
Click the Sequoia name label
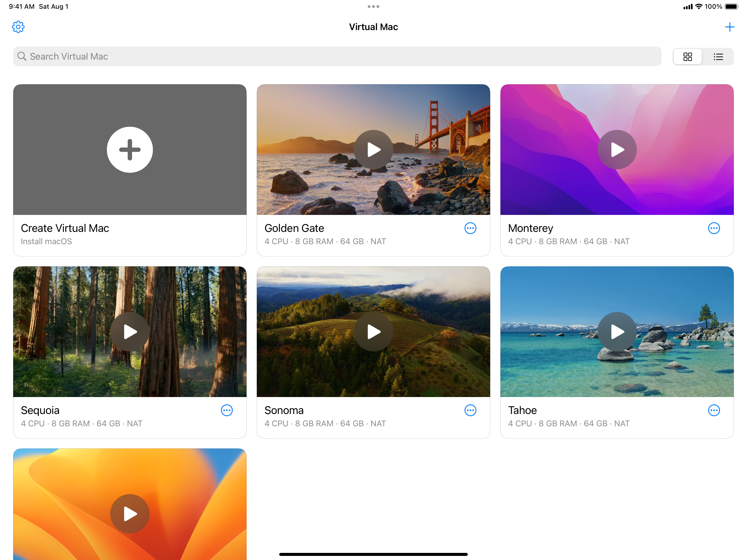tap(40, 411)
